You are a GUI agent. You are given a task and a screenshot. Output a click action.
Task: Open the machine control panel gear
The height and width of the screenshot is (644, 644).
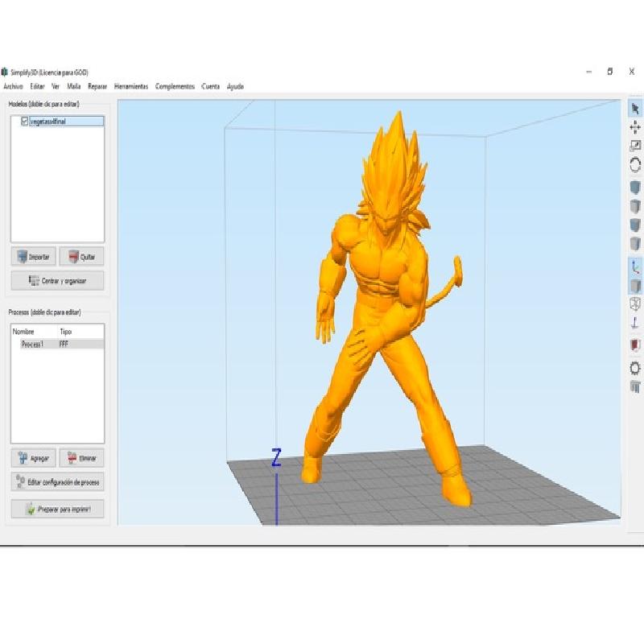[x=635, y=368]
